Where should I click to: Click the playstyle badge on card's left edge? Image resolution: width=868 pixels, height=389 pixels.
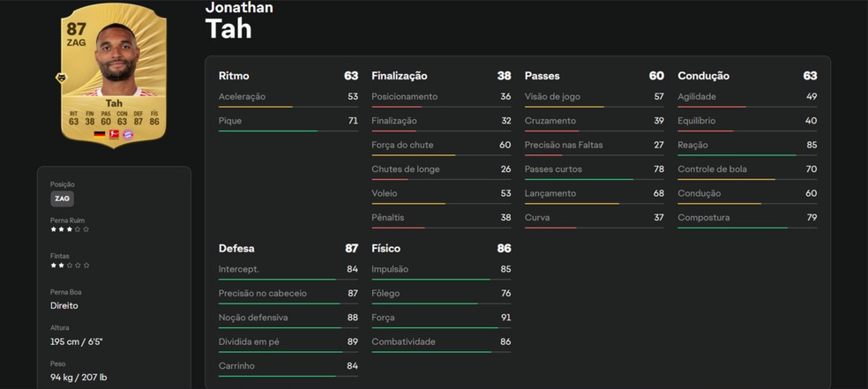tap(62, 78)
